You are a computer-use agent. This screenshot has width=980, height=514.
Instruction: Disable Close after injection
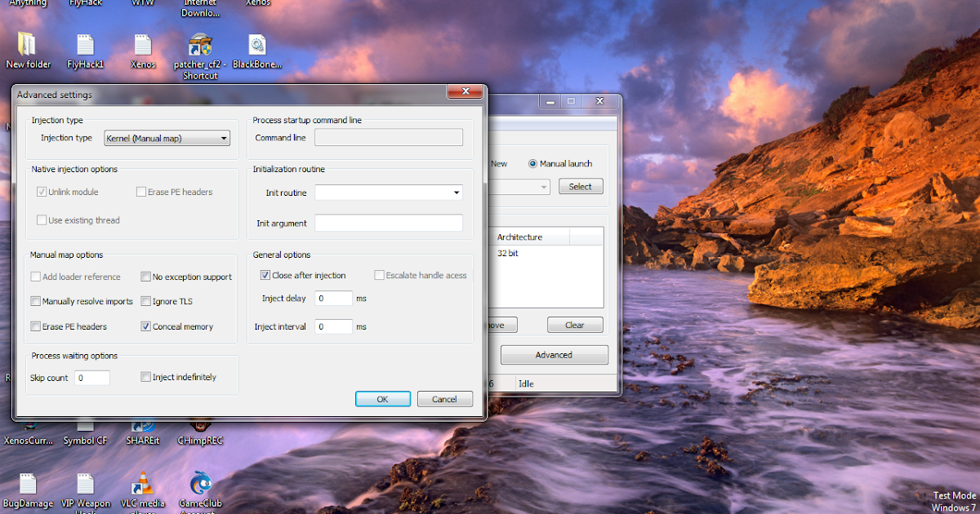point(265,275)
